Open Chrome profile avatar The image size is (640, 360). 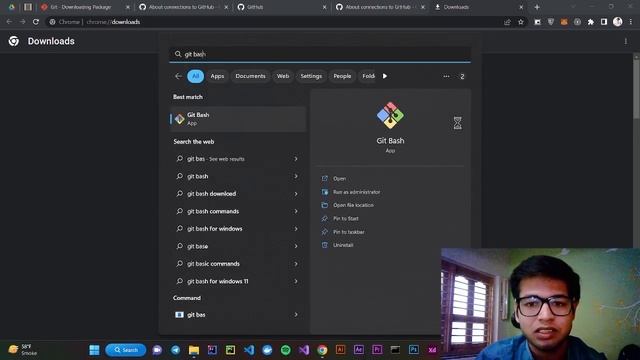coord(618,22)
